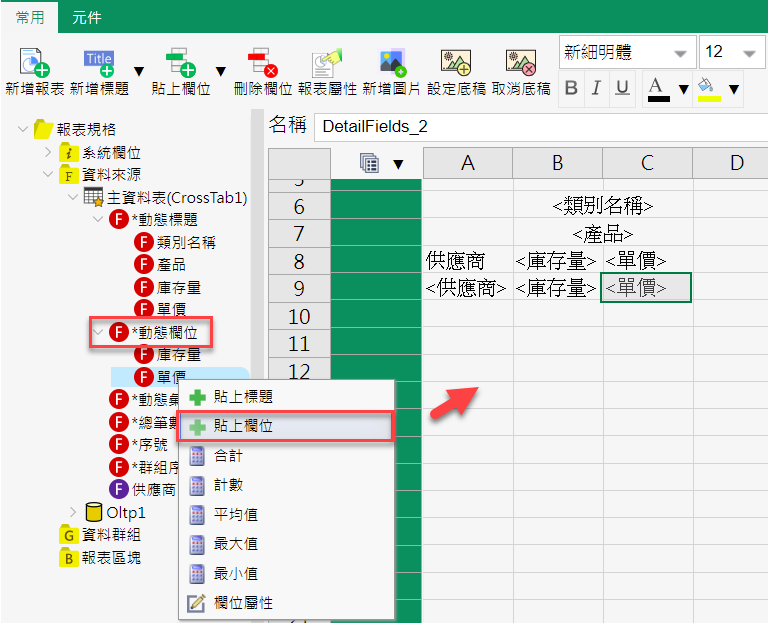Click the 新增標題 (add title) icon
Image resolution: width=768 pixels, height=623 pixels.
pos(98,63)
